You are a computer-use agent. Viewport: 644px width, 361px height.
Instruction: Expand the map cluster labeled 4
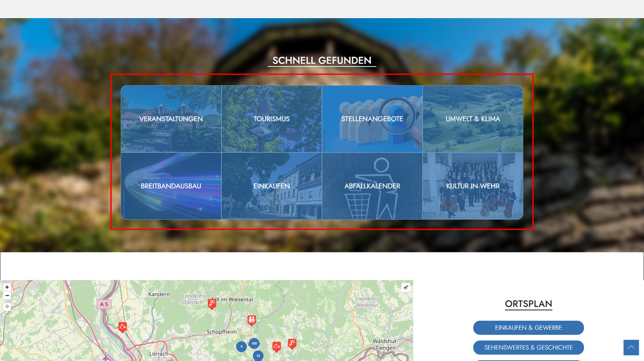point(241,346)
